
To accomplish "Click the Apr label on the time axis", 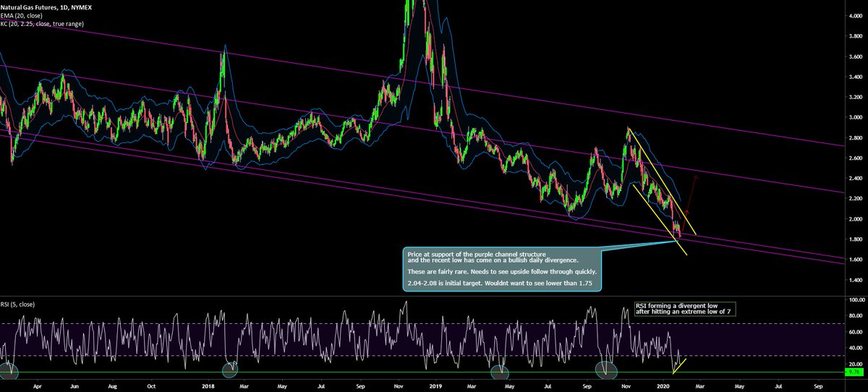I will pyautogui.click(x=36, y=386).
